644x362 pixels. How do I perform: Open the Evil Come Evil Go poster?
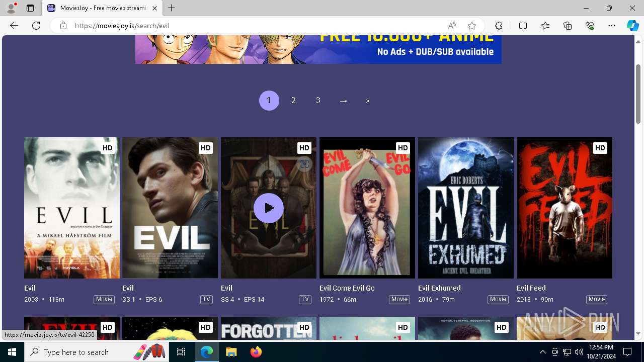click(367, 208)
